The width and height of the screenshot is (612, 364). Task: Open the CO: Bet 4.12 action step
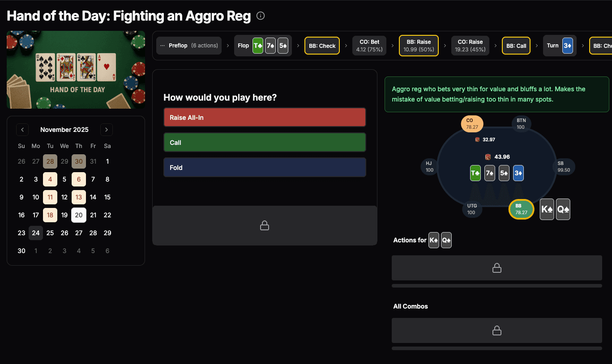(369, 46)
